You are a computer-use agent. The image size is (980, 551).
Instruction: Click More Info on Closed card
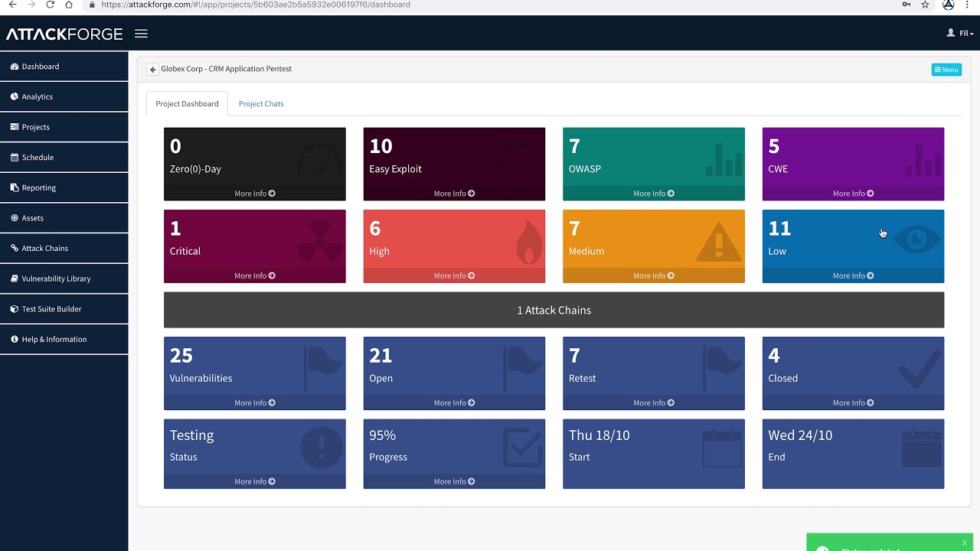tap(853, 403)
